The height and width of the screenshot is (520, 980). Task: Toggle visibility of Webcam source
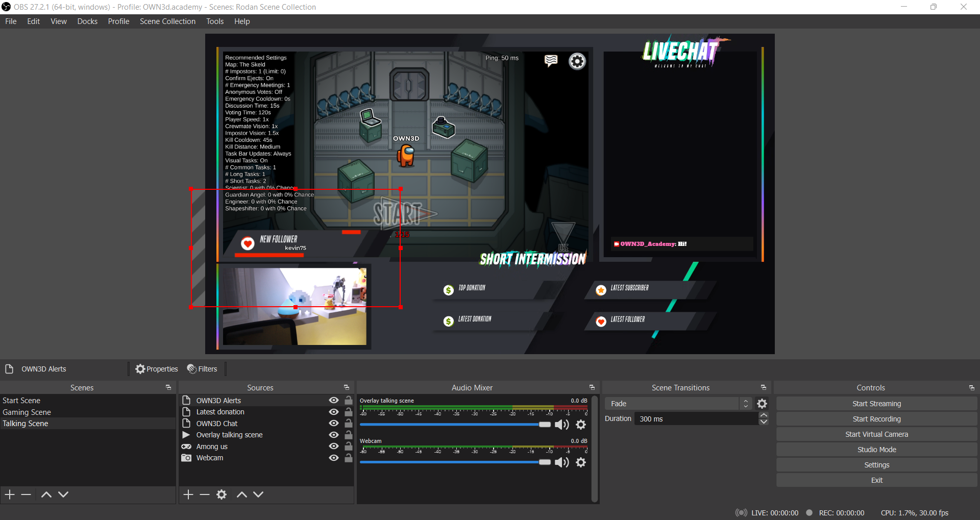pyautogui.click(x=334, y=458)
